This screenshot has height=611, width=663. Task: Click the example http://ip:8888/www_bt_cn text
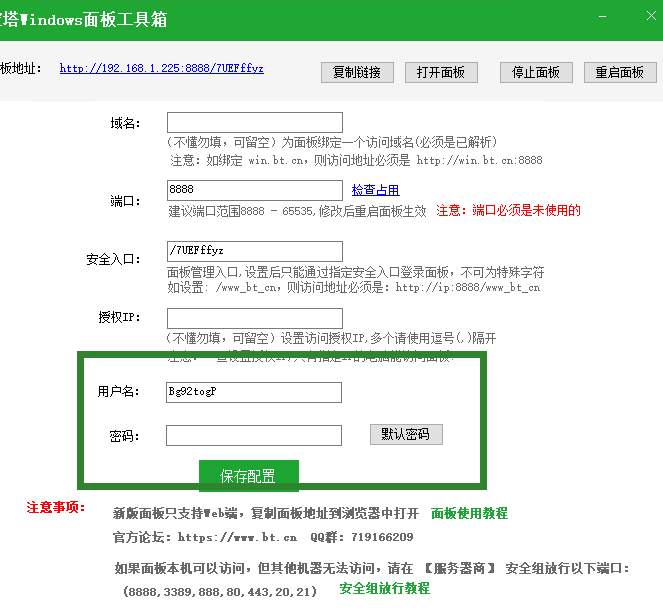468,288
